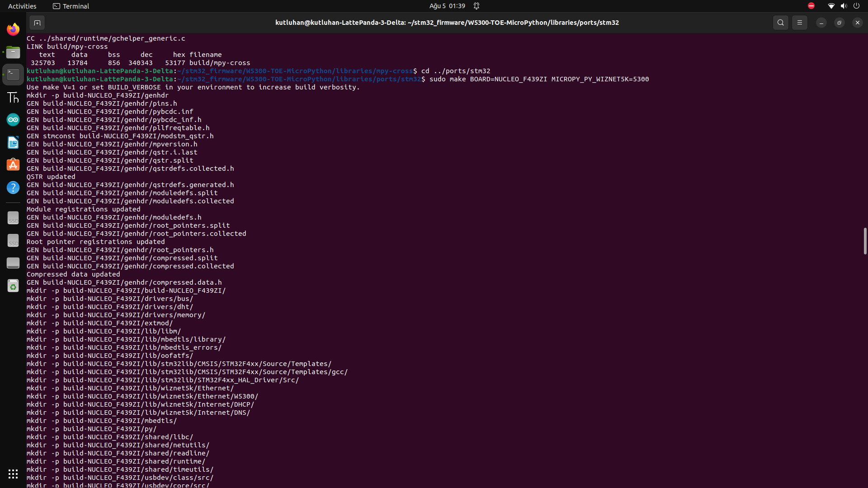Open a new terminal tab
Screen dimensions: 868x488
tap(38, 23)
